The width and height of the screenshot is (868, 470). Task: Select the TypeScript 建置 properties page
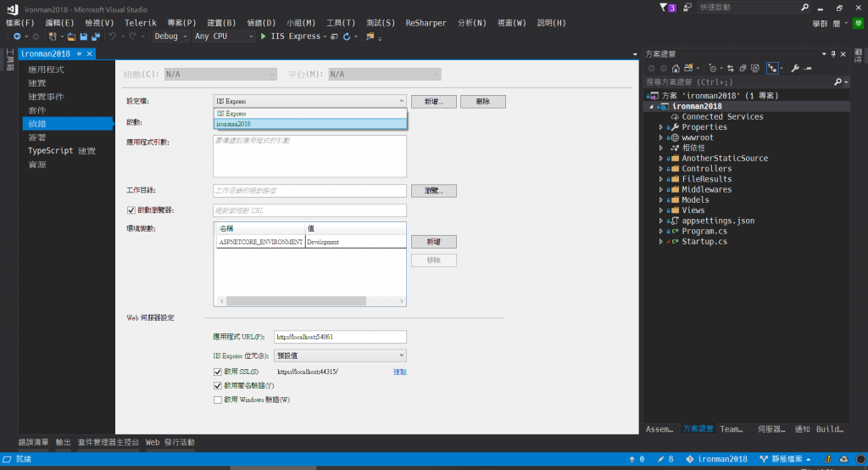[62, 151]
